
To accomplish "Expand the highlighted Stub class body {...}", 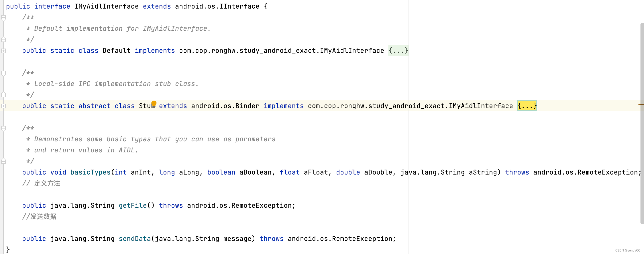I will click(527, 106).
